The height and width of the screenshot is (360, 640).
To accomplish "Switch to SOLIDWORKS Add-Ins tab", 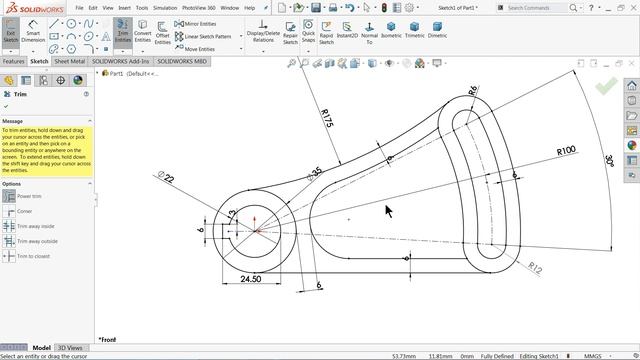I will [120, 61].
